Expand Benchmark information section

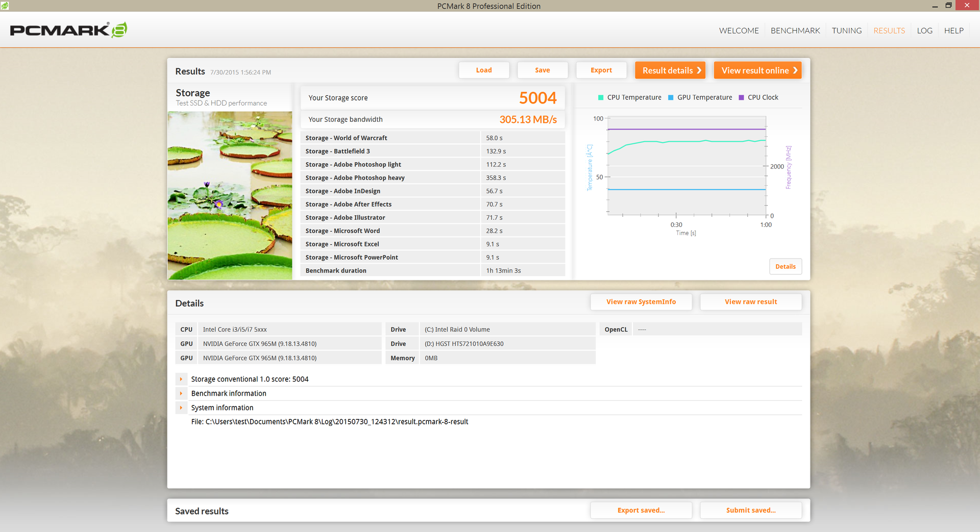pos(181,393)
